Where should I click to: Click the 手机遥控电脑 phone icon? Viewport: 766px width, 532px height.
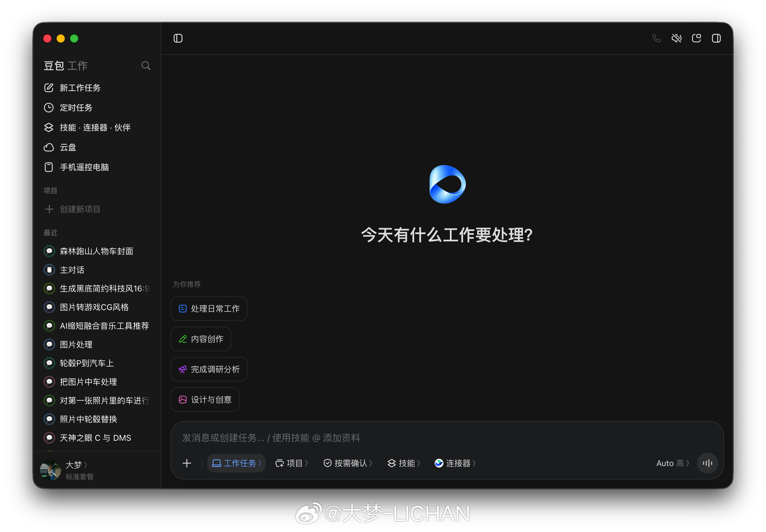(49, 167)
